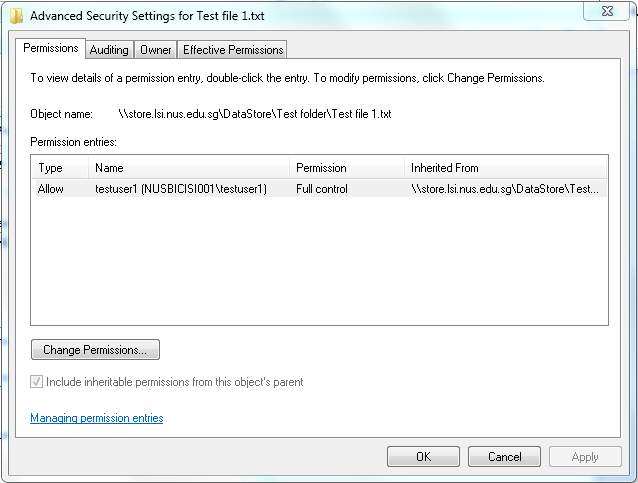
Task: Select the Permissions tab
Action: coord(50,48)
